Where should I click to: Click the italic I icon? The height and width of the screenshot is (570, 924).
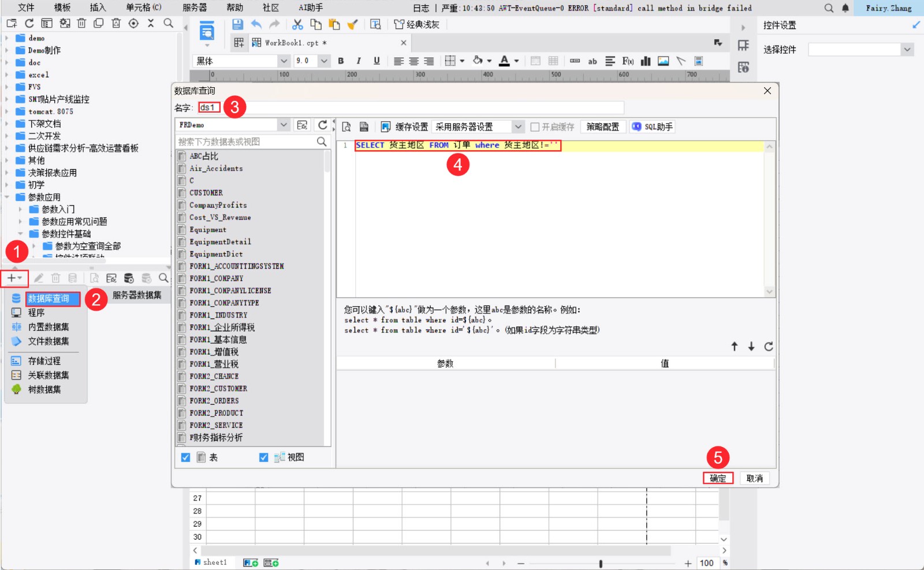359,61
